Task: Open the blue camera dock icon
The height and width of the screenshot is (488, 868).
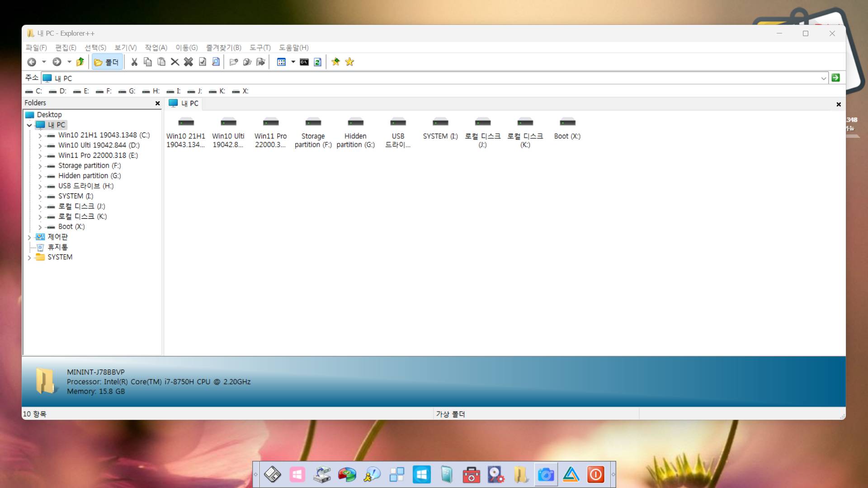Action: [x=546, y=474]
